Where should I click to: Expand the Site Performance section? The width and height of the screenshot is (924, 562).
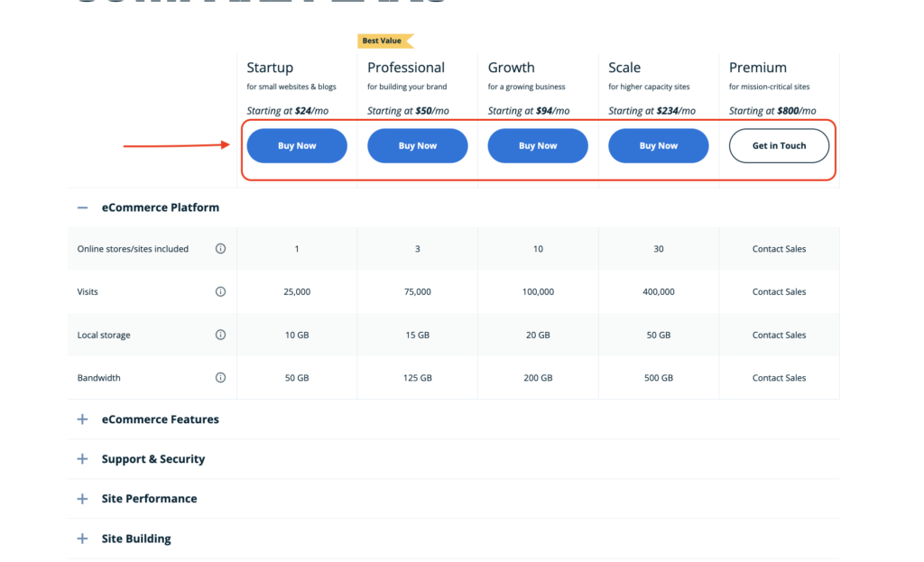(x=83, y=499)
